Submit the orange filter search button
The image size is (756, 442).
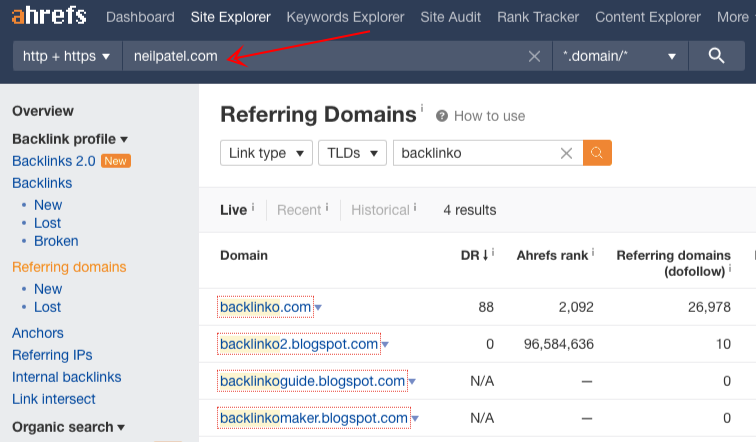pyautogui.click(x=597, y=153)
